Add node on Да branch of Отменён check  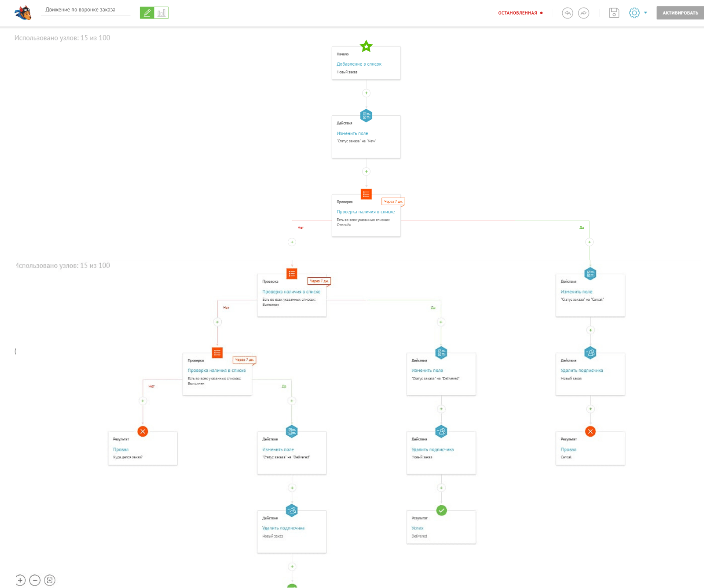point(590,242)
